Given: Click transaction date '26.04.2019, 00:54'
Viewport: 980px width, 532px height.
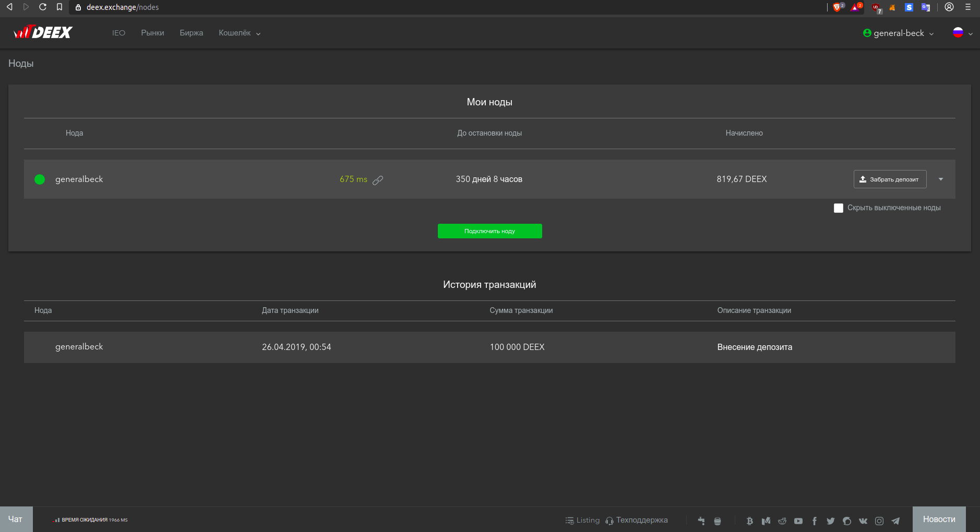Looking at the screenshot, I should (x=296, y=347).
